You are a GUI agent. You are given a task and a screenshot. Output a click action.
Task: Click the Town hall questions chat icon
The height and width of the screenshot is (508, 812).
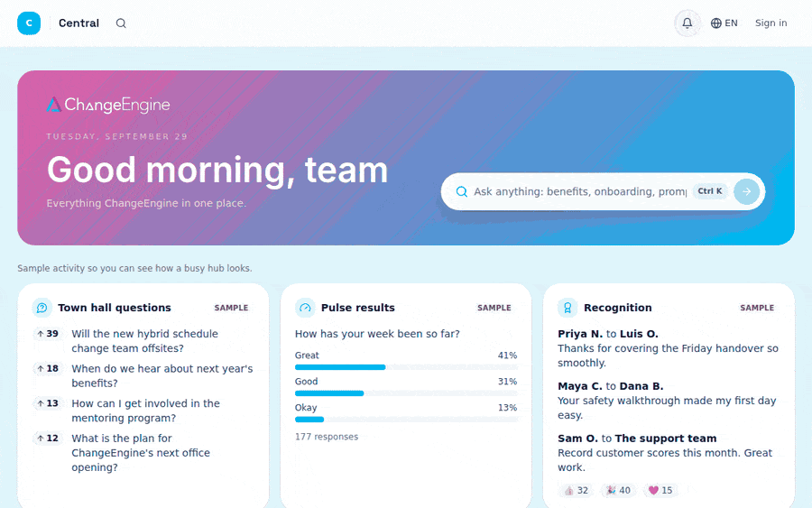pos(42,308)
